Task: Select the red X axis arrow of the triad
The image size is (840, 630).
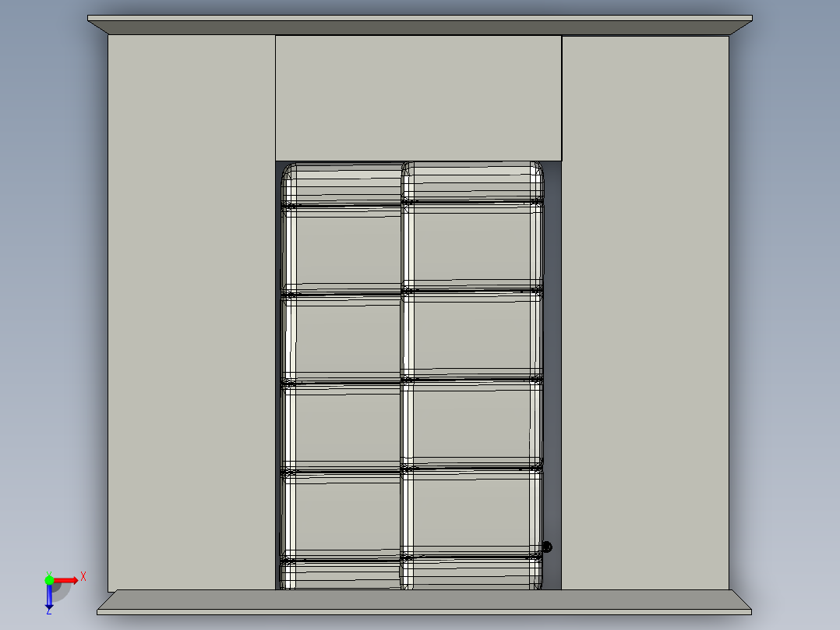Action: click(66, 580)
